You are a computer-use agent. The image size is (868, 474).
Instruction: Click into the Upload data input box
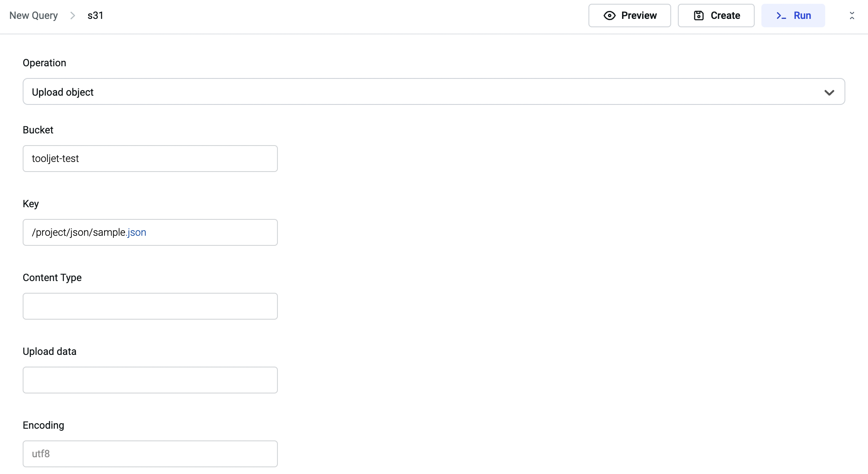pos(150,380)
